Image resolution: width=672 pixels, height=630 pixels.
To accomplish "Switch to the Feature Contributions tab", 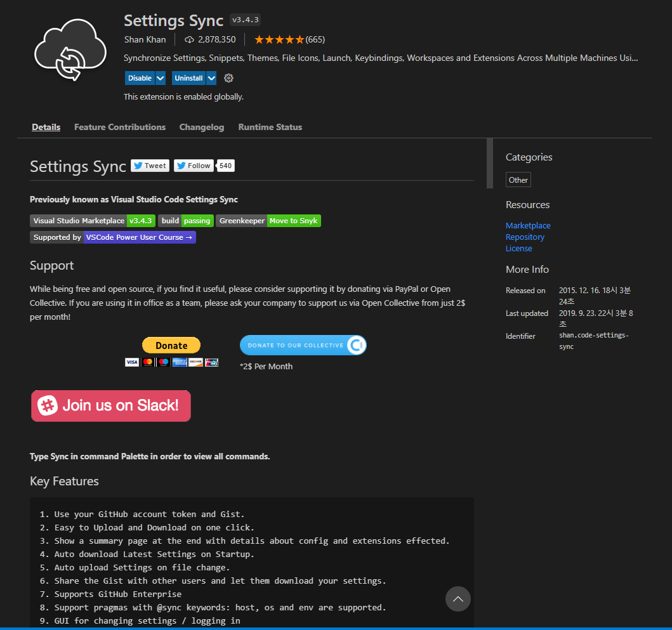I will [x=120, y=127].
